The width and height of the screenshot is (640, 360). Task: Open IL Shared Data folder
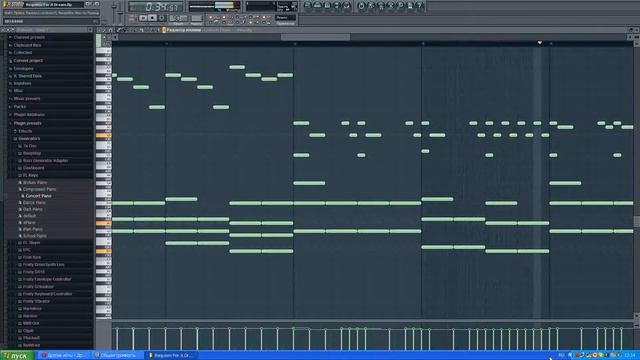27,76
